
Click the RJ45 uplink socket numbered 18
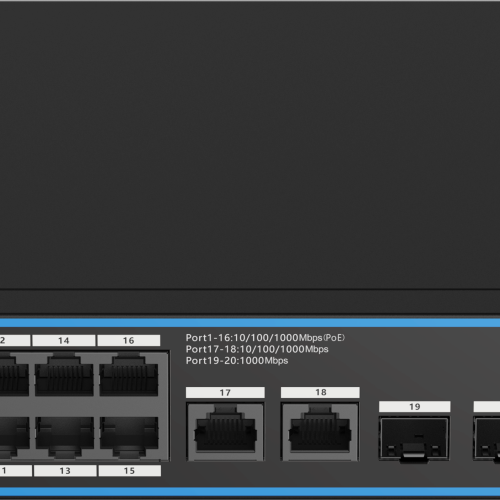click(320, 432)
